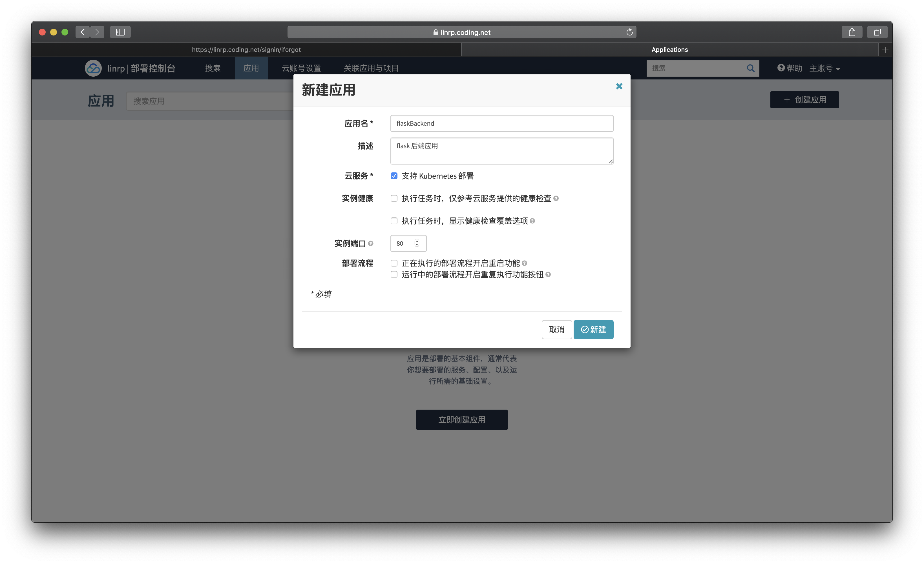The image size is (924, 564).
Task: Close the 新建应用 dialog with X
Action: tap(619, 86)
